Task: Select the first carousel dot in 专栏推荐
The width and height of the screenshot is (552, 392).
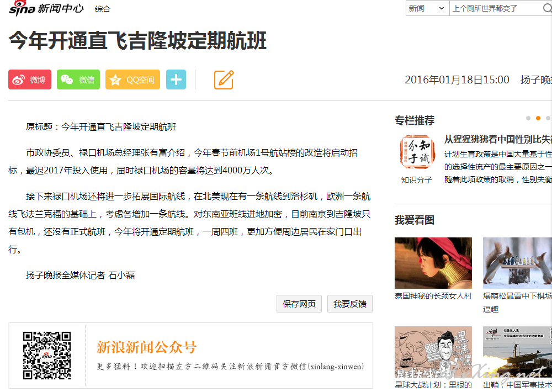Action: pos(528,118)
